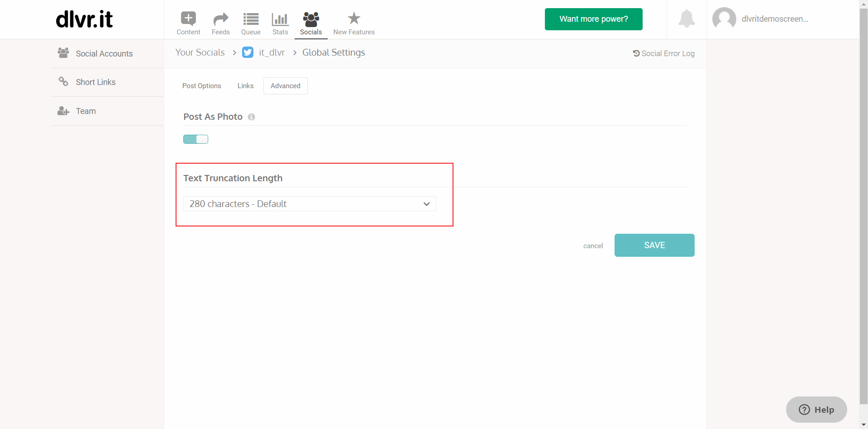The height and width of the screenshot is (429, 868).
Task: Toggle the Post As Photo switch
Action: [196, 139]
